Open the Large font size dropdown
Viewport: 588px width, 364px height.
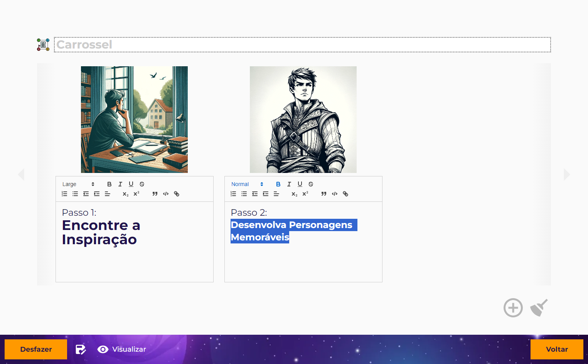[78, 184]
